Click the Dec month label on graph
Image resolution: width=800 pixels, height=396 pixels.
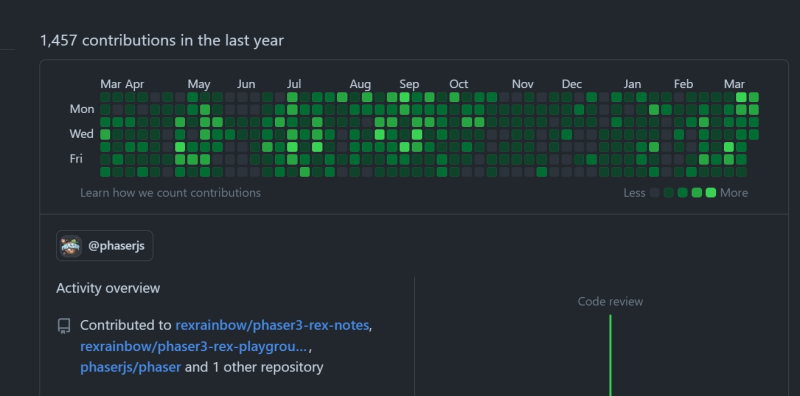coord(572,84)
